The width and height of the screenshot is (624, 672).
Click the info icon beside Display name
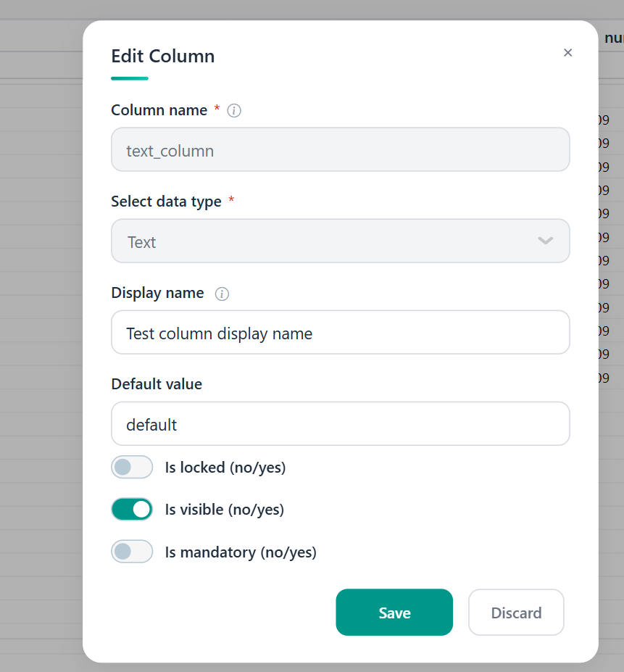(222, 294)
